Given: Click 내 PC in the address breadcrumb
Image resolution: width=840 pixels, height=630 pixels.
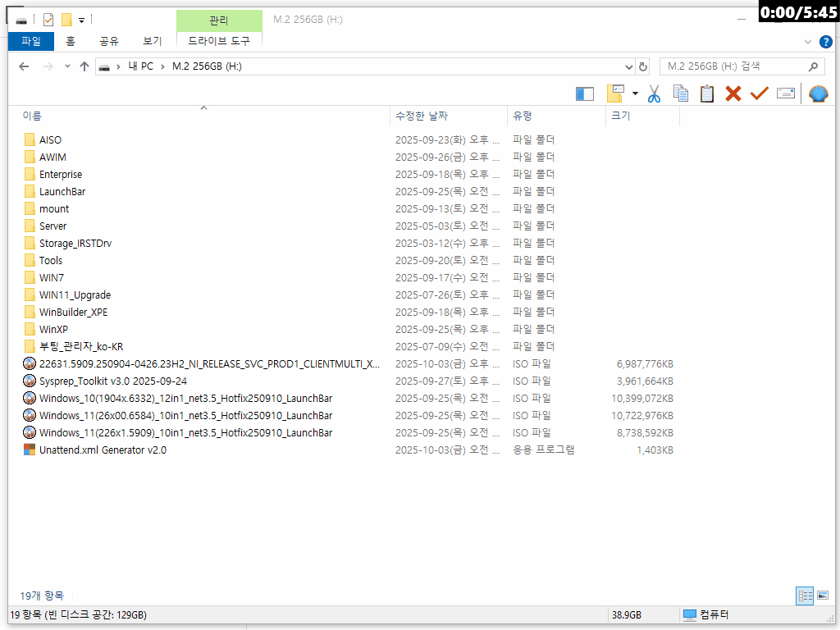Looking at the screenshot, I should pyautogui.click(x=141, y=66).
